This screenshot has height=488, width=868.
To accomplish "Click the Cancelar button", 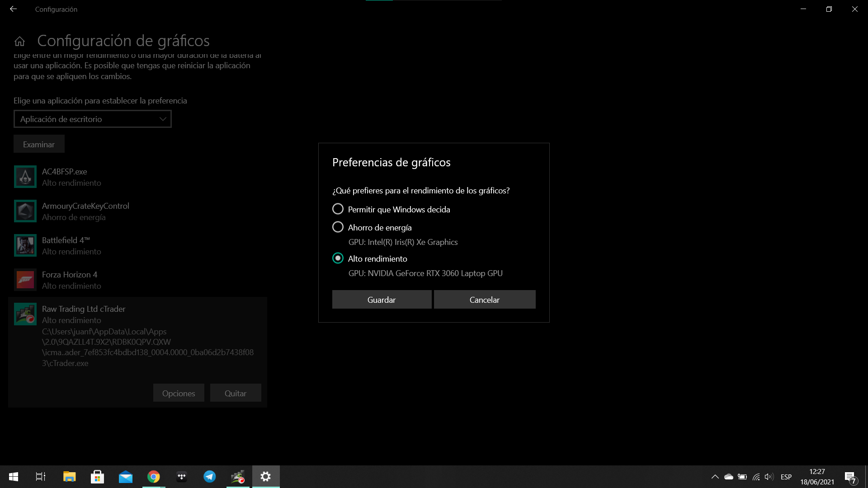I will (x=485, y=300).
